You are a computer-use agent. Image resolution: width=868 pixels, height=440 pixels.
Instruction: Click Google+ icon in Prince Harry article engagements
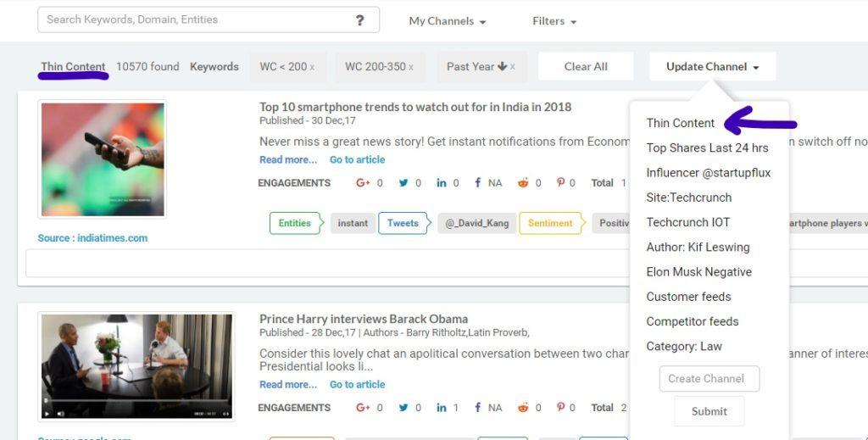point(363,407)
